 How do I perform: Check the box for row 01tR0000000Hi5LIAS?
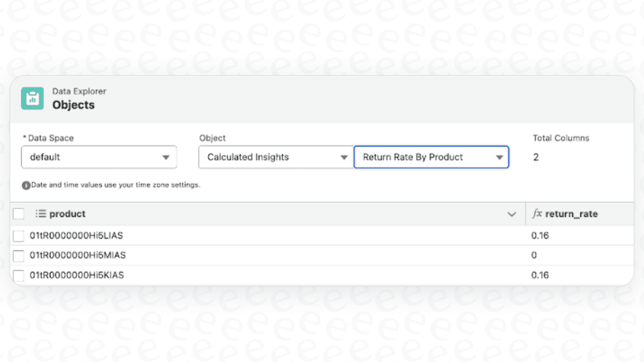tap(18, 236)
